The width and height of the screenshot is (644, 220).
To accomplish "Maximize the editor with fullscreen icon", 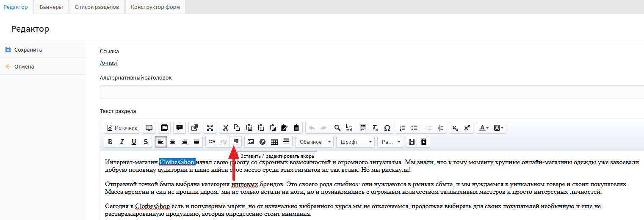I will (210, 128).
